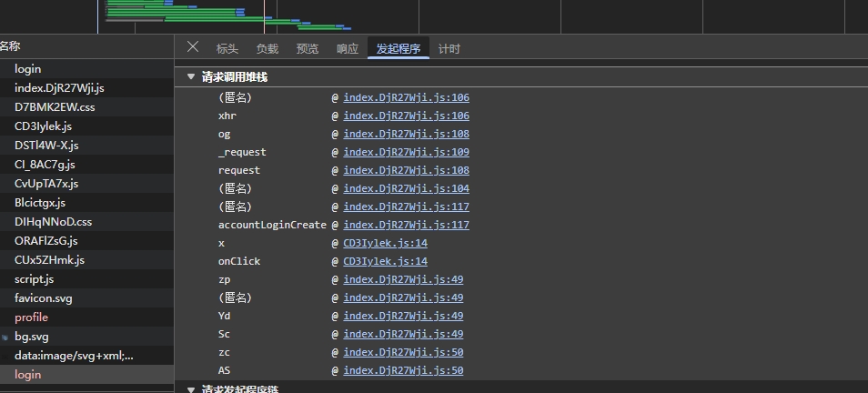868x393 pixels.
Task: Open the source link for the request frame
Action: click(x=407, y=170)
